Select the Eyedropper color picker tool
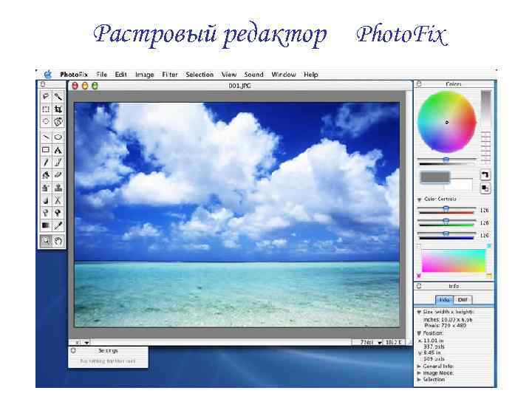532x399 pixels. pos(58,225)
